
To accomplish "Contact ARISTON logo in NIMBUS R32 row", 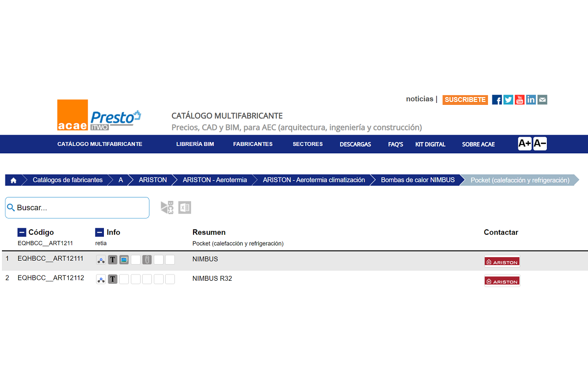I will click(x=502, y=281).
